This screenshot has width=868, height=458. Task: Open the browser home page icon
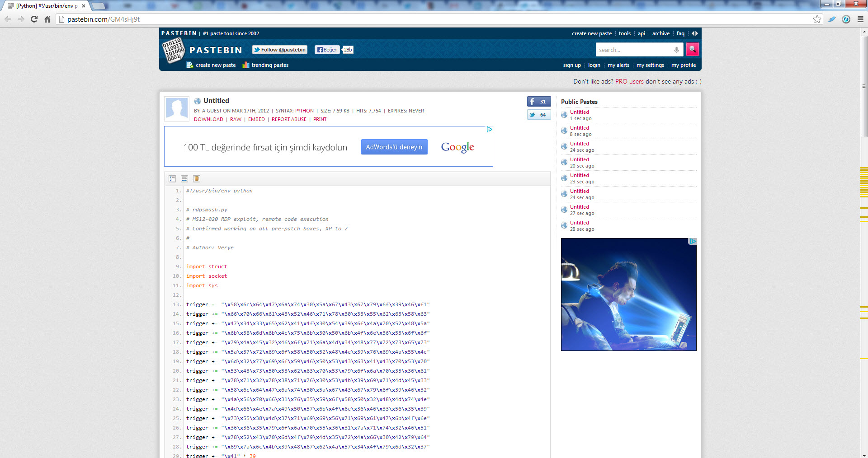tap(47, 19)
